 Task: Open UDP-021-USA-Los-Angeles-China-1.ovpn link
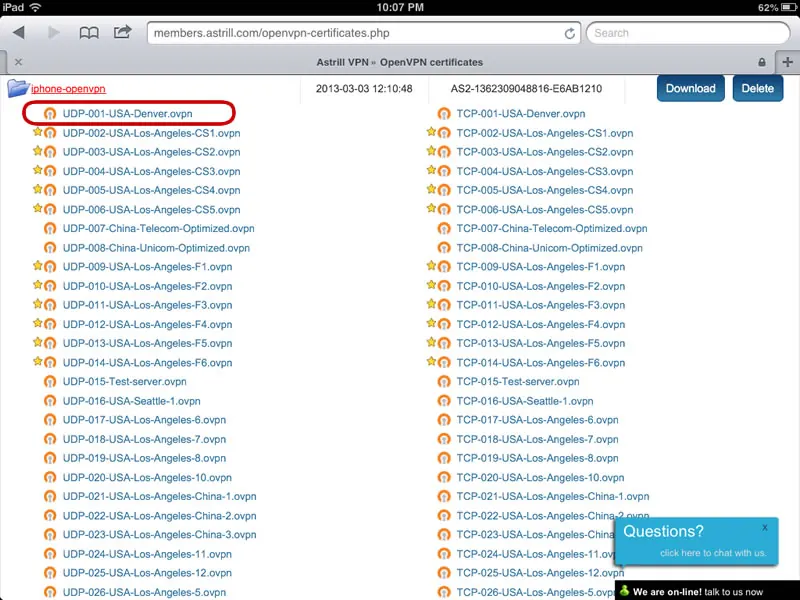click(x=160, y=496)
